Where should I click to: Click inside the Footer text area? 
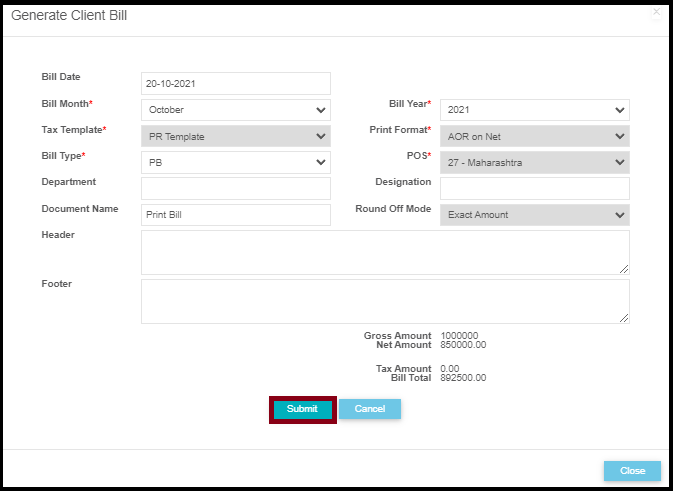[x=385, y=301]
